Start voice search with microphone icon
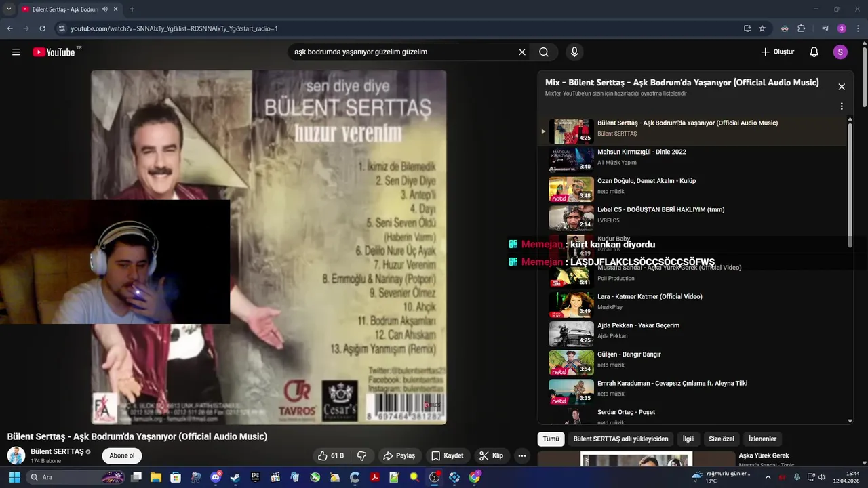868x488 pixels. coord(574,52)
